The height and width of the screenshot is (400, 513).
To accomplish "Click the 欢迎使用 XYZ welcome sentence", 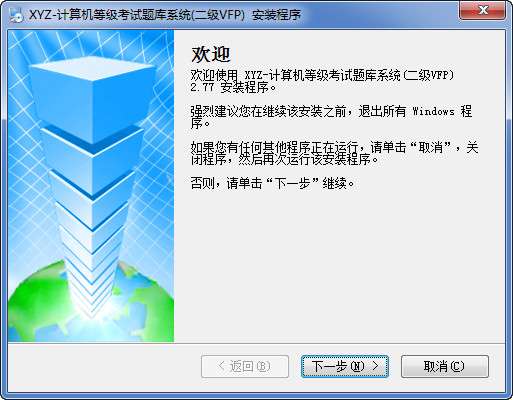I will (322, 76).
